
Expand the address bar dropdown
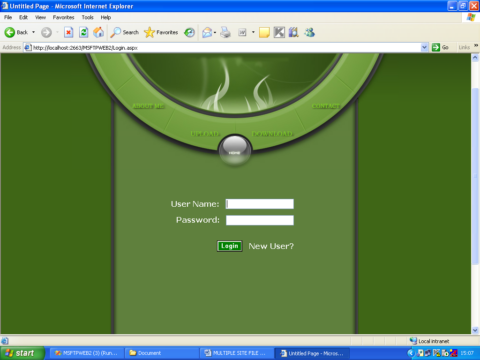(x=424, y=47)
